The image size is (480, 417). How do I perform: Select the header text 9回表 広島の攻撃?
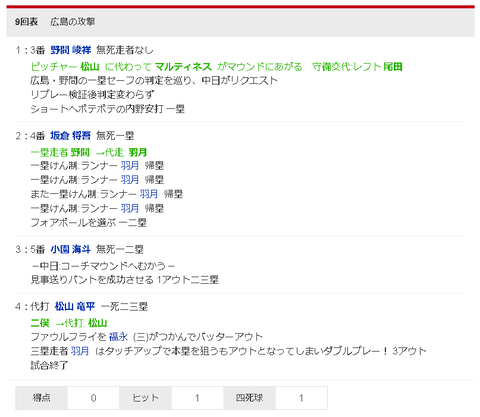55,22
